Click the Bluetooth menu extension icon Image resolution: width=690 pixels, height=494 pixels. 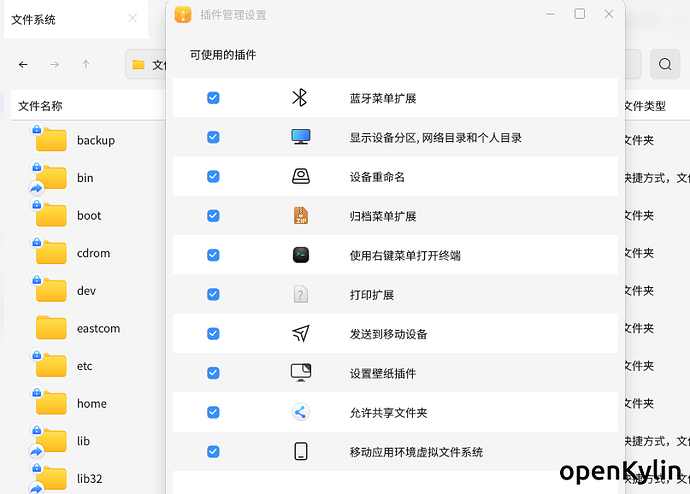click(300, 98)
